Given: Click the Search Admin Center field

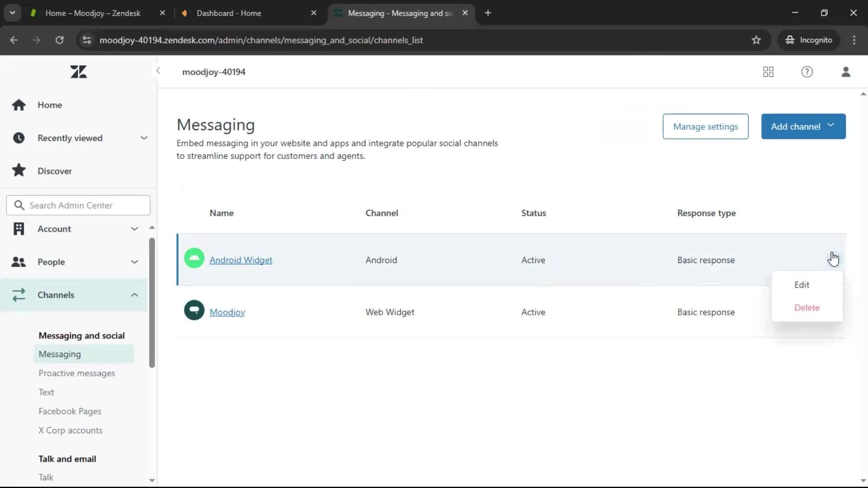Looking at the screenshot, I should 78,205.
